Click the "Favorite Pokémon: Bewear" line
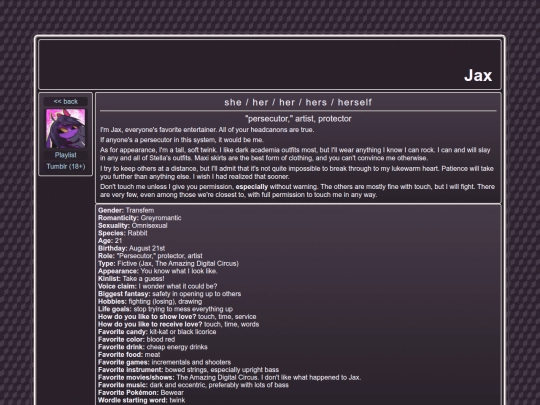540x405 pixels. 141,392
